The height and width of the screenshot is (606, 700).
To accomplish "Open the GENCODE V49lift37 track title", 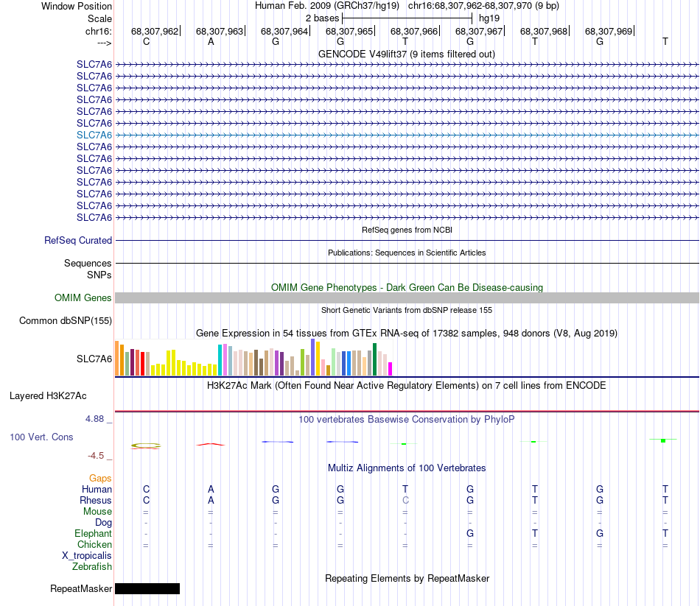I will pyautogui.click(x=406, y=54).
